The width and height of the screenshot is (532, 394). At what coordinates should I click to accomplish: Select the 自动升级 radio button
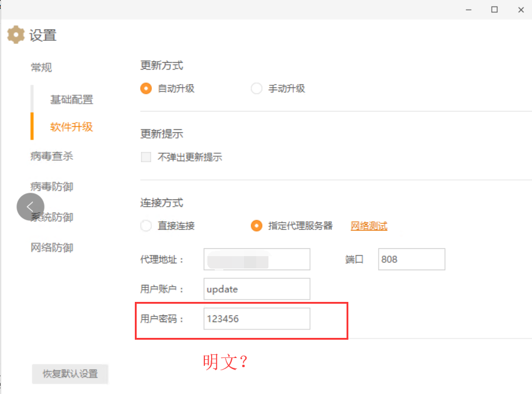point(145,88)
